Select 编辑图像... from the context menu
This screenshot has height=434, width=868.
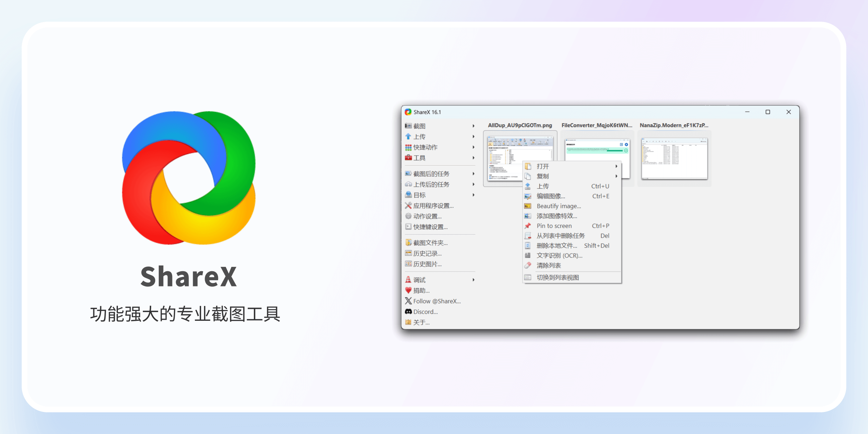click(572, 196)
